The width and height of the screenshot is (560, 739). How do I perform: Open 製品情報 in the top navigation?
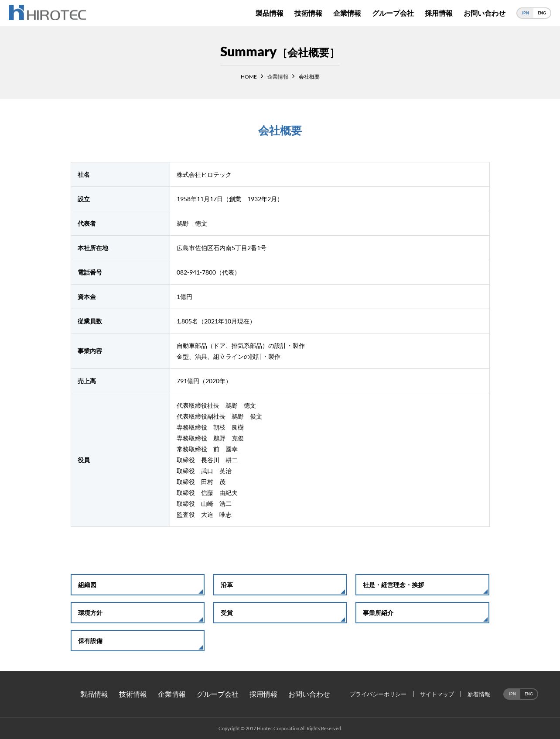[x=270, y=14]
